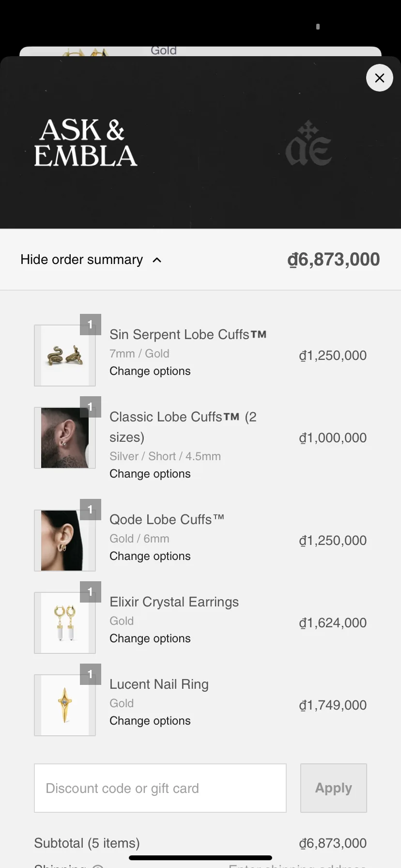Viewport: 401px width, 868px height.
Task: Close the checkout sheet with X
Action: [x=379, y=77]
